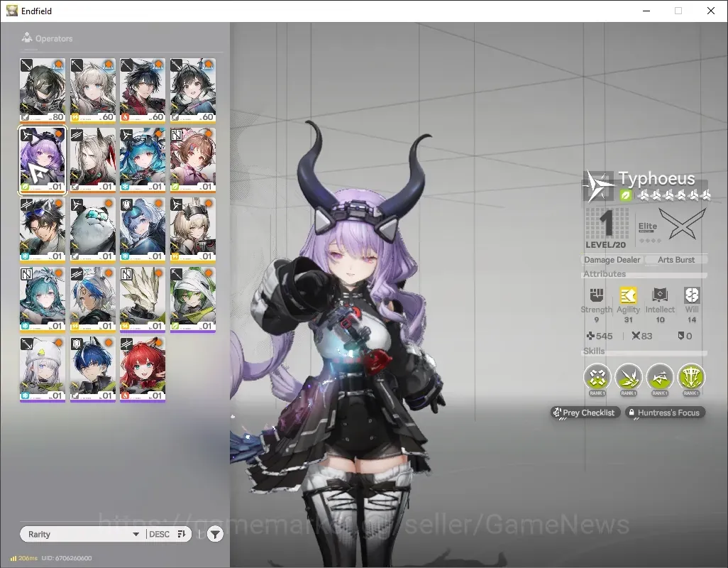Select the Arts Burst tag
Image resolution: width=728 pixels, height=568 pixels.
click(676, 260)
